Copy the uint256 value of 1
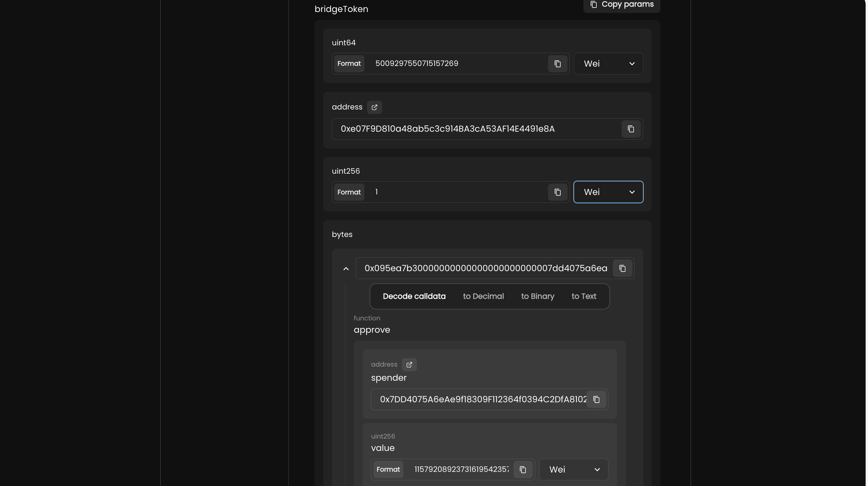 (557, 192)
